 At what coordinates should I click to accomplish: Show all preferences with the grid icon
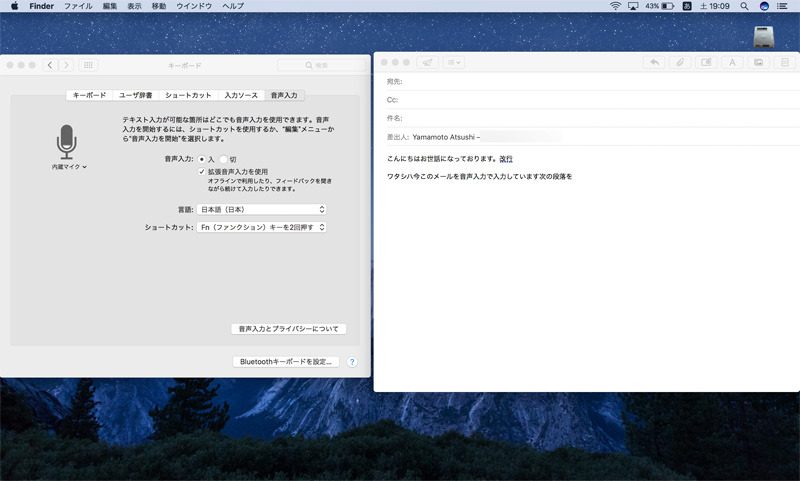(x=89, y=65)
